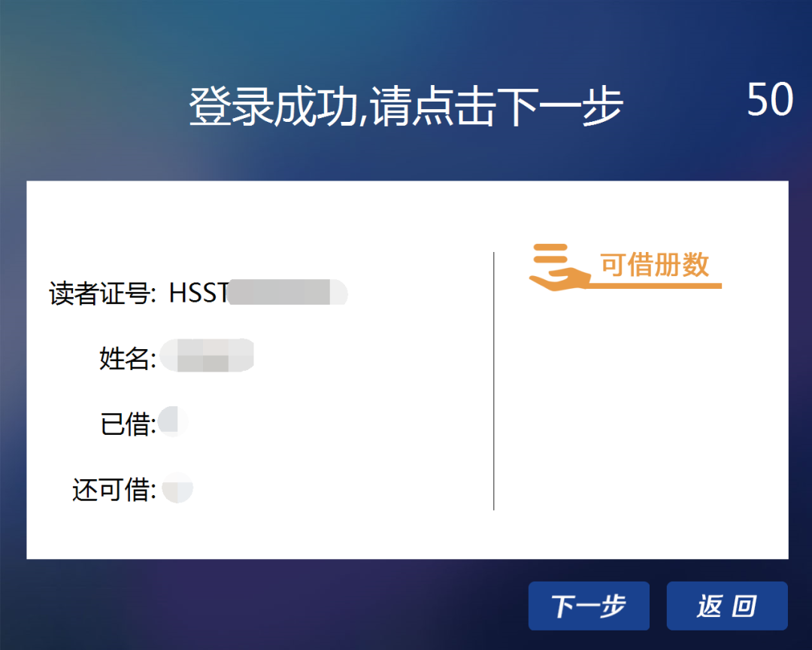Image resolution: width=812 pixels, height=650 pixels.
Task: Click the masked 还可借 count value
Action: pyautogui.click(x=177, y=487)
